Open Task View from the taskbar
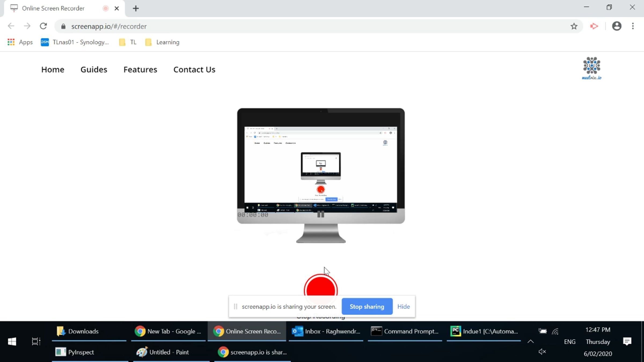The height and width of the screenshot is (362, 644). pos(36,342)
